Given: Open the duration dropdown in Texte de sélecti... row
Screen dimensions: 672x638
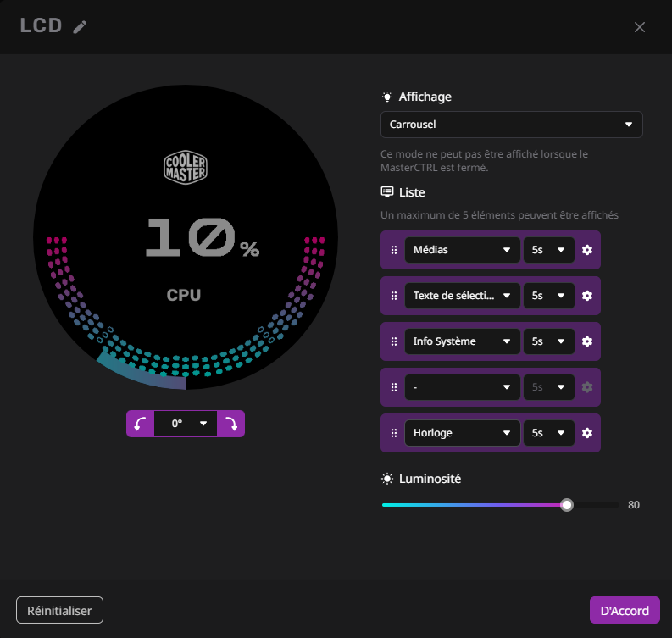Looking at the screenshot, I should 548,296.
